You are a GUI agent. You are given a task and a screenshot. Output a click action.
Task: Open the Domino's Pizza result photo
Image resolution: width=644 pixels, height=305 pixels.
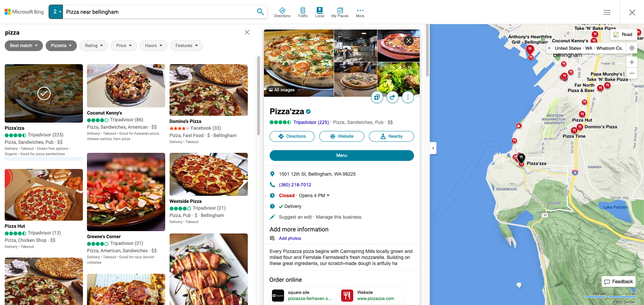click(x=209, y=90)
